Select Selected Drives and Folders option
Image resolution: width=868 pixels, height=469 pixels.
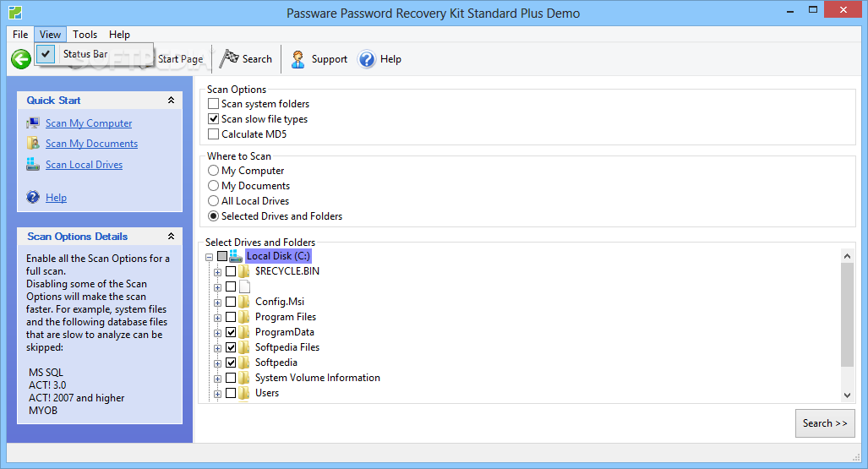pyautogui.click(x=213, y=216)
